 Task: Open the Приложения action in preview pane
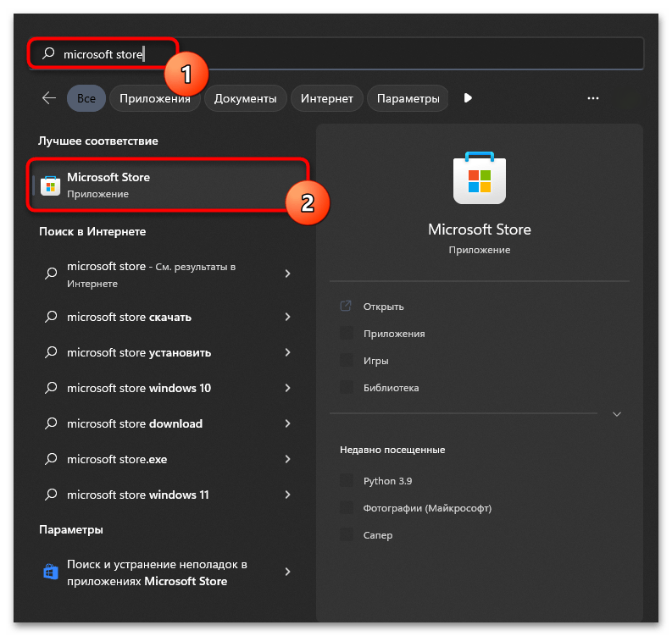pos(394,333)
